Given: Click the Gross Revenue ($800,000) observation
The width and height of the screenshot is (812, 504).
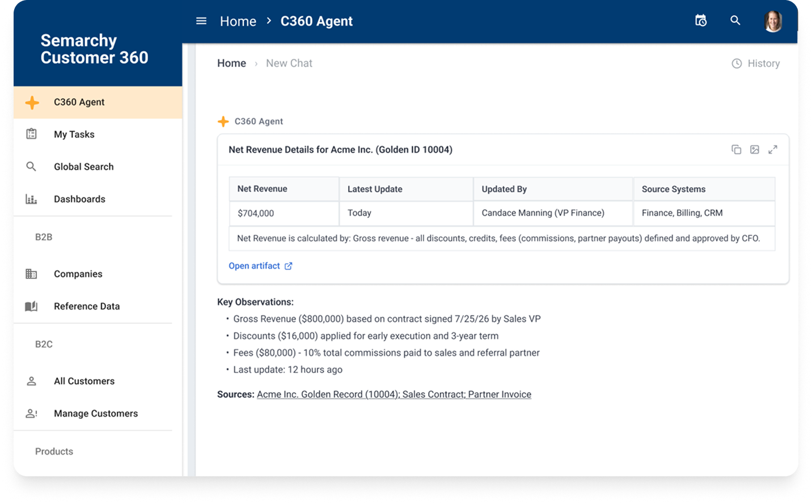Looking at the screenshot, I should (387, 319).
